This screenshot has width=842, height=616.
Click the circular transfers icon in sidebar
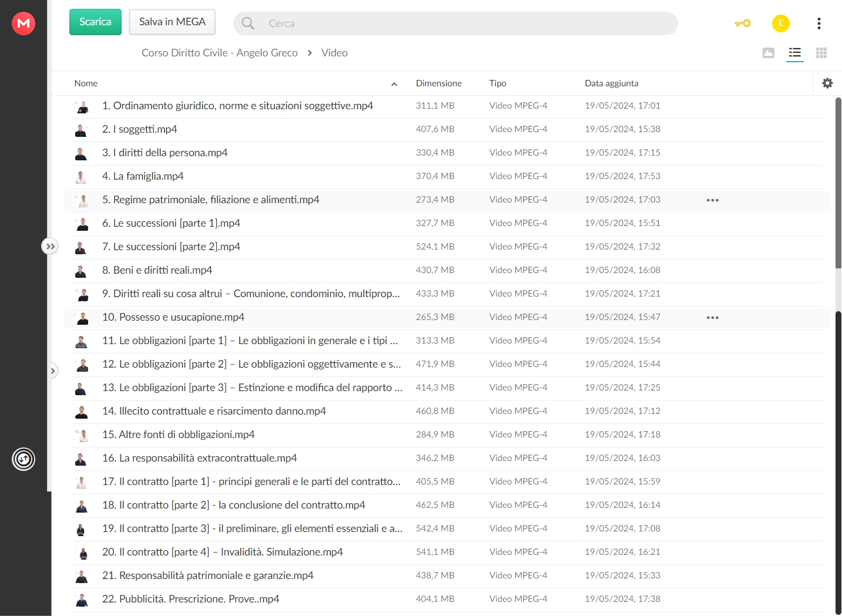point(24,459)
